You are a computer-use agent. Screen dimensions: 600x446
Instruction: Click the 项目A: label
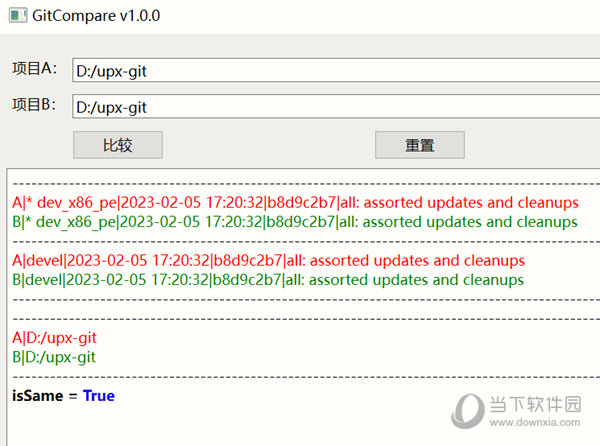[34, 68]
